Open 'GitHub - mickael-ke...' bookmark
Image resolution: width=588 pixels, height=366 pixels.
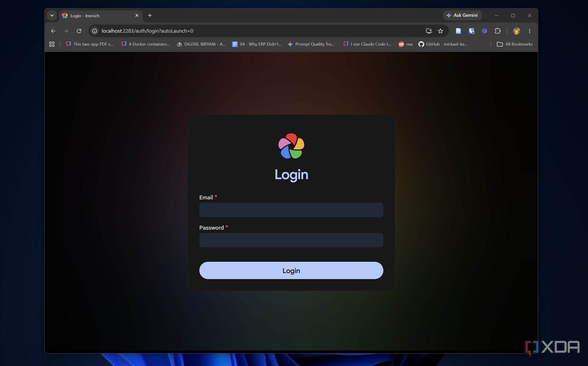(x=443, y=44)
